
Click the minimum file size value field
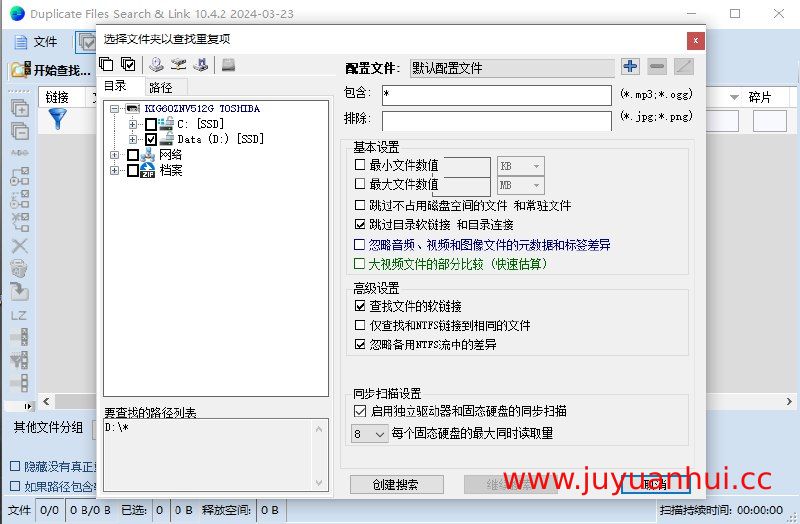point(461,166)
